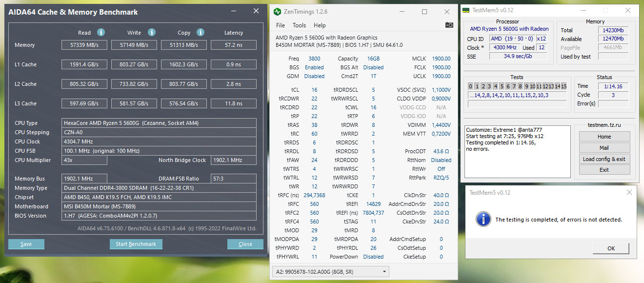Screen dimensions: 644x283
Task: Click the info icon next to Write column
Action: pyautogui.click(x=152, y=32)
